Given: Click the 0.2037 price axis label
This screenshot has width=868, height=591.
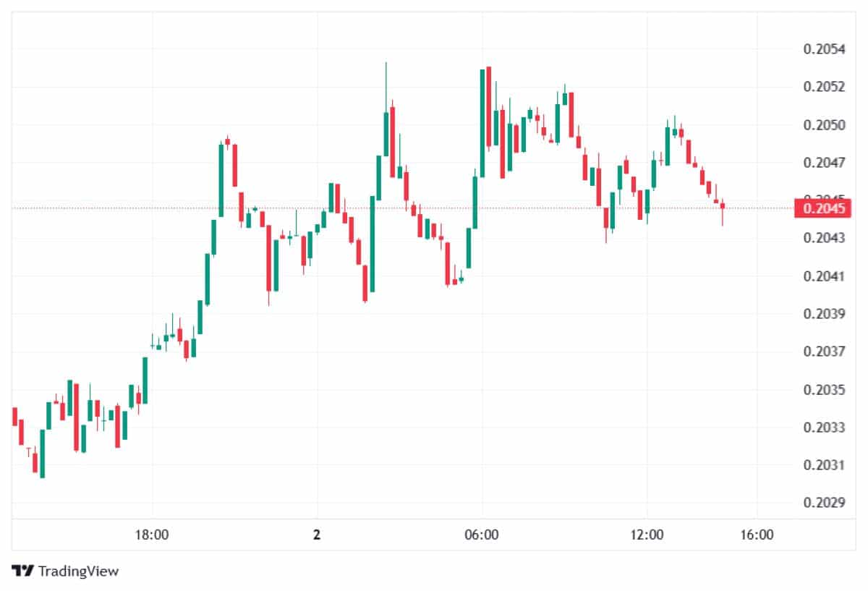Looking at the screenshot, I should point(824,352).
